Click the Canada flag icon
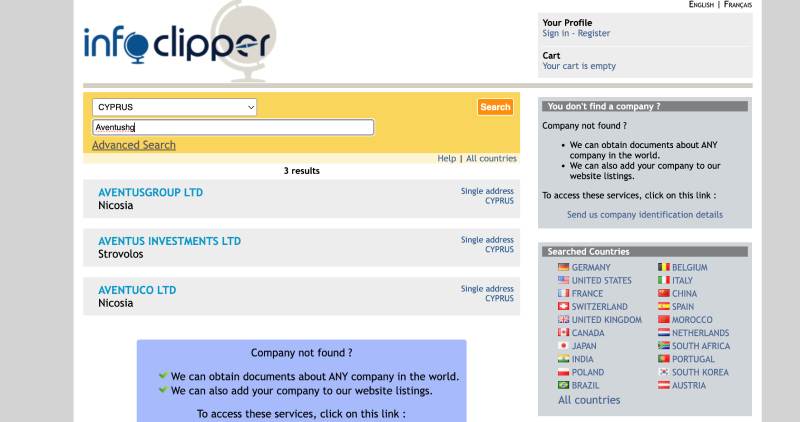This screenshot has width=800, height=422. (563, 333)
